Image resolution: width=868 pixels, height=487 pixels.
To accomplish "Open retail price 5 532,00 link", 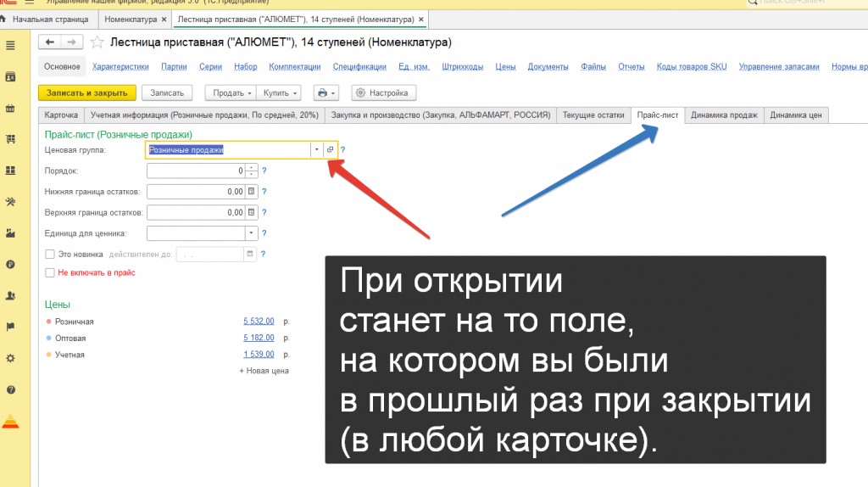I will coord(259,322).
